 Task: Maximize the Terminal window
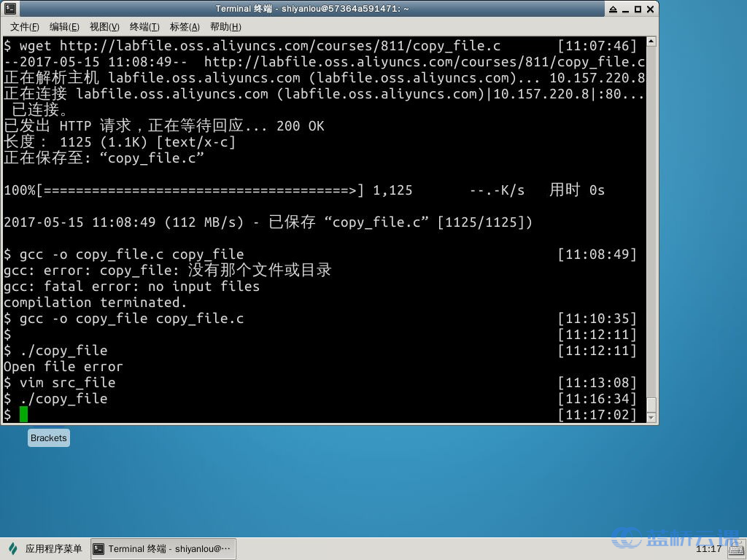pyautogui.click(x=638, y=9)
